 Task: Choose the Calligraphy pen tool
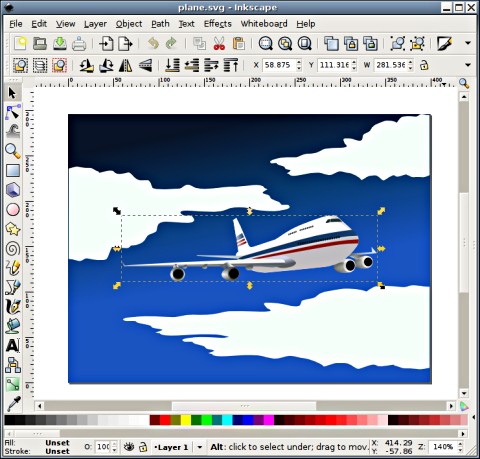coord(13,307)
